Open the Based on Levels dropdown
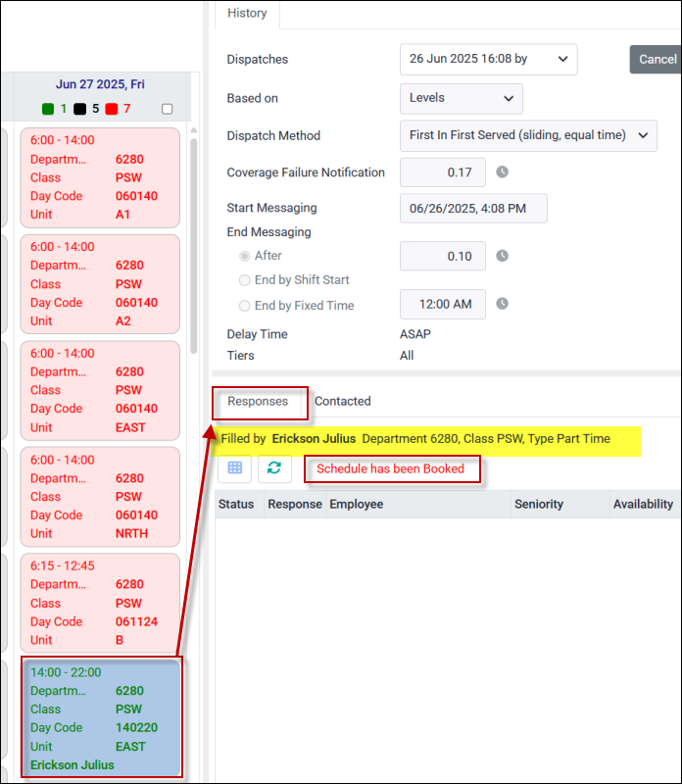682x784 pixels. [x=461, y=98]
